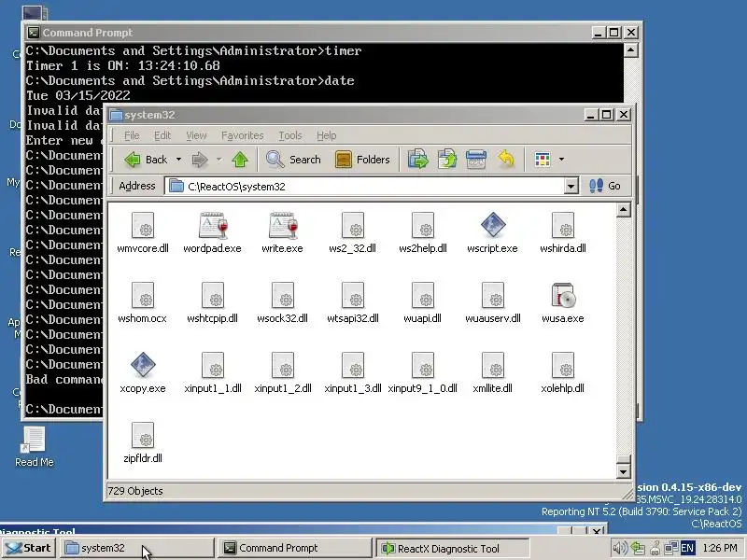Open the Views dropdown arrow
This screenshot has height=560, width=747.
pos(561,160)
